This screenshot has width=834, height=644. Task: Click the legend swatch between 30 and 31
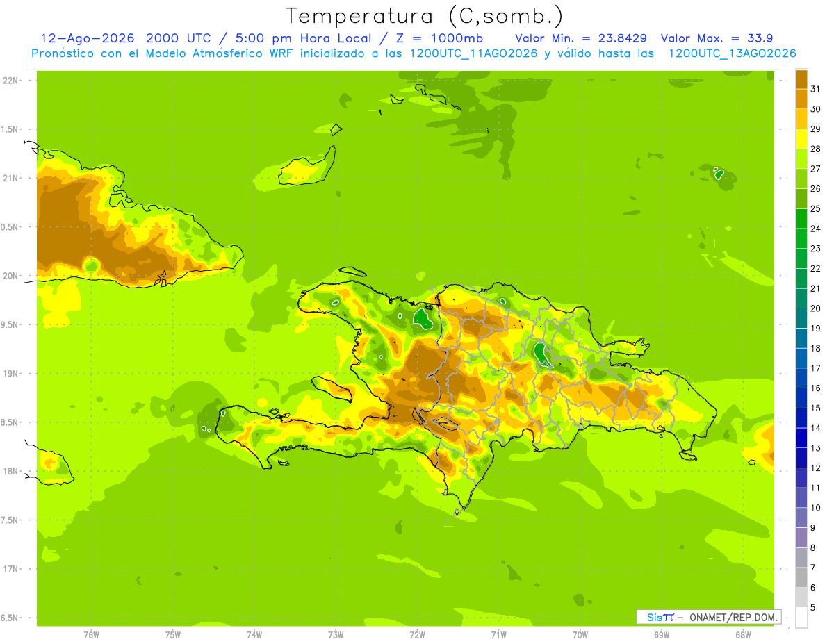click(801, 99)
